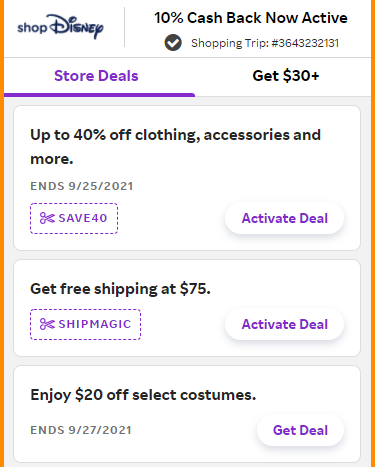
Task: Activate the free shipping deal
Action: (284, 324)
